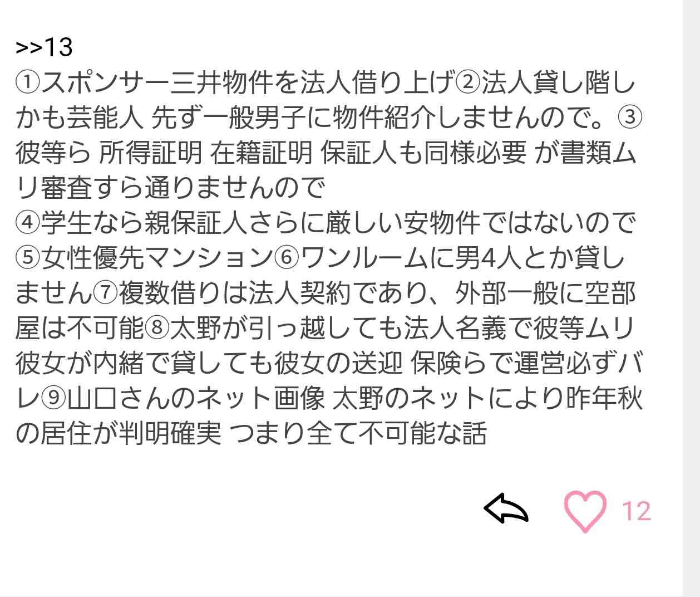The height and width of the screenshot is (597, 700).
Task: Click the phrase 所得証明 in the post
Action: coord(150,154)
